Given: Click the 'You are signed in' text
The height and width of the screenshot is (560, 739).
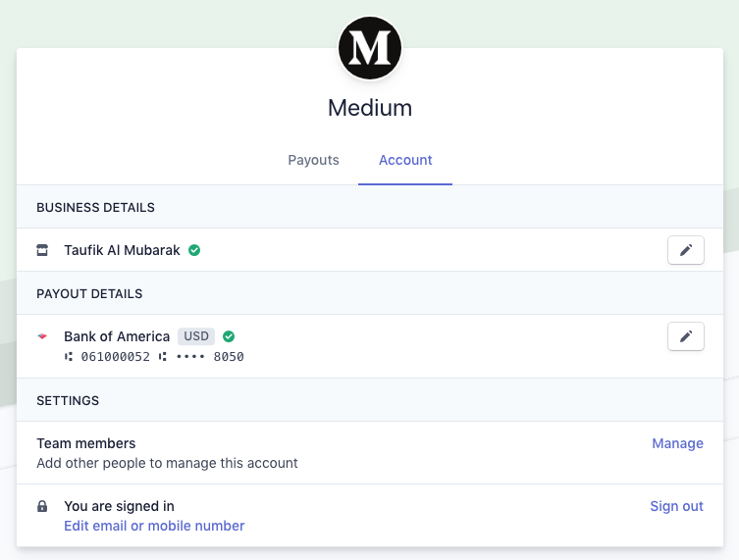Looking at the screenshot, I should (119, 506).
